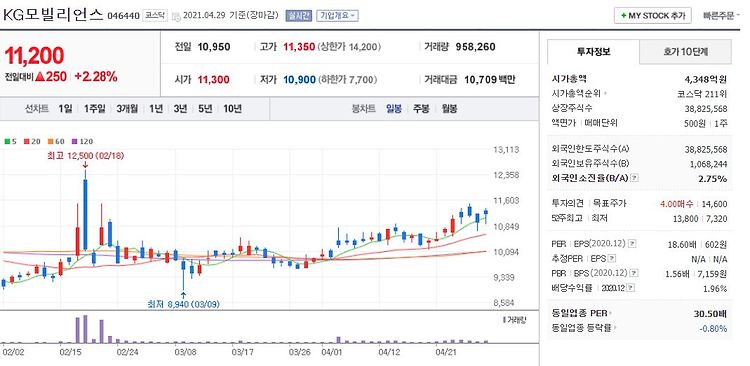Click the 최저 8,940 (03/09) chart label

(184, 304)
